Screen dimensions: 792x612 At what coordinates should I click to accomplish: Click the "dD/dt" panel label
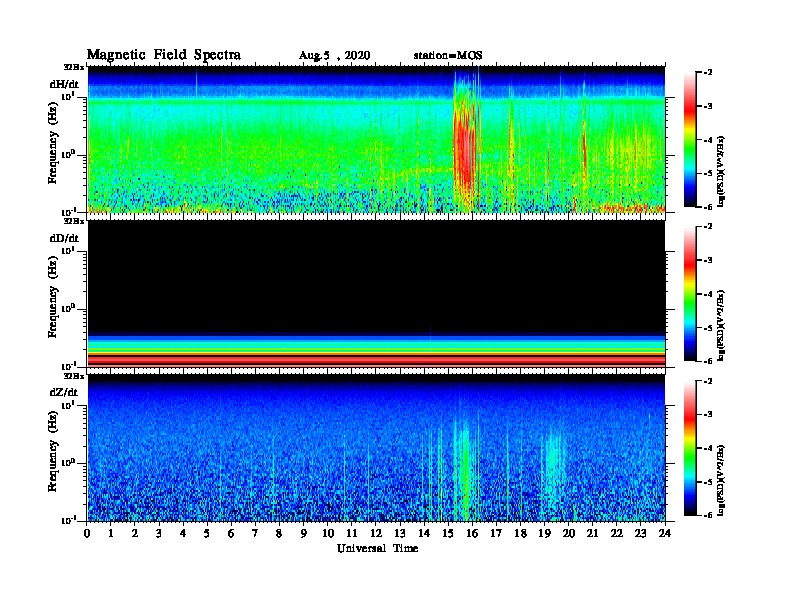click(x=64, y=238)
